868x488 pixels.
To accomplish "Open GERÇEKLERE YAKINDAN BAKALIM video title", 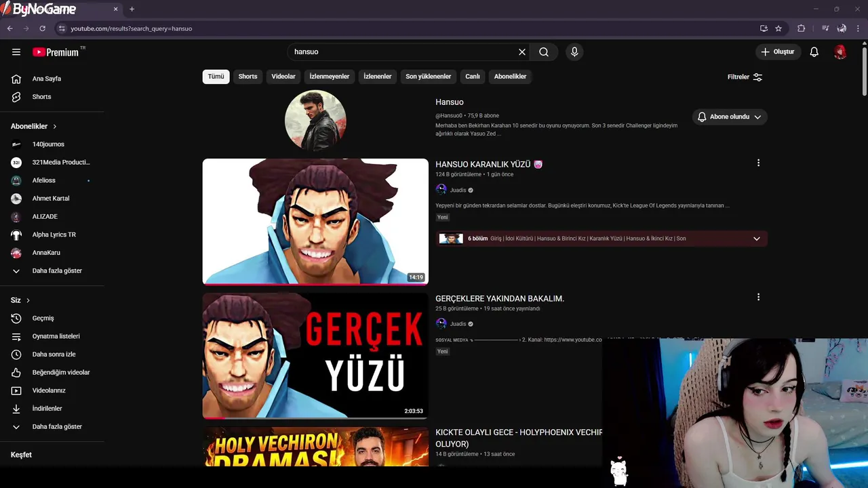I will point(500,298).
